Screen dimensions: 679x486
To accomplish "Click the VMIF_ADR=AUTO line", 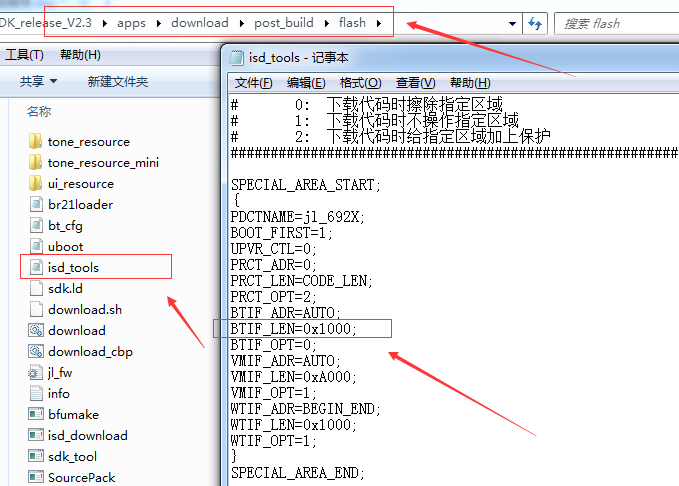I will (286, 361).
